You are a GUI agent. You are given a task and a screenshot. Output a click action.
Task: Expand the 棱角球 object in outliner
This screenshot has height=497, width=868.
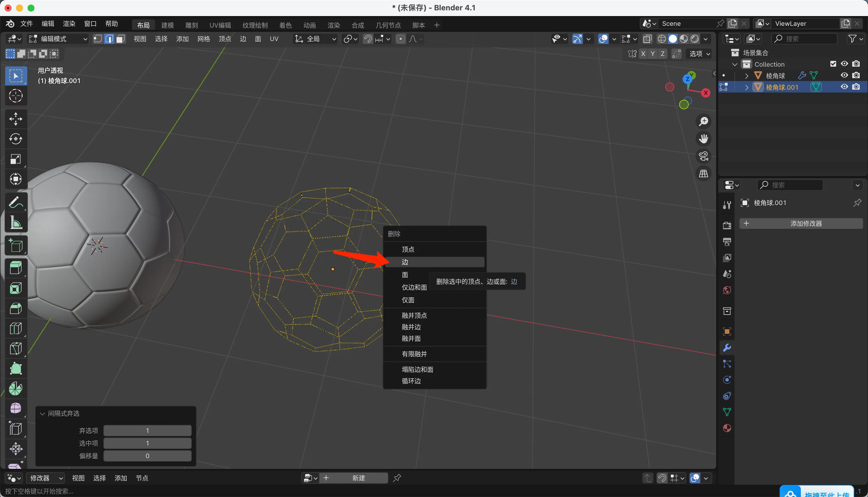(747, 76)
